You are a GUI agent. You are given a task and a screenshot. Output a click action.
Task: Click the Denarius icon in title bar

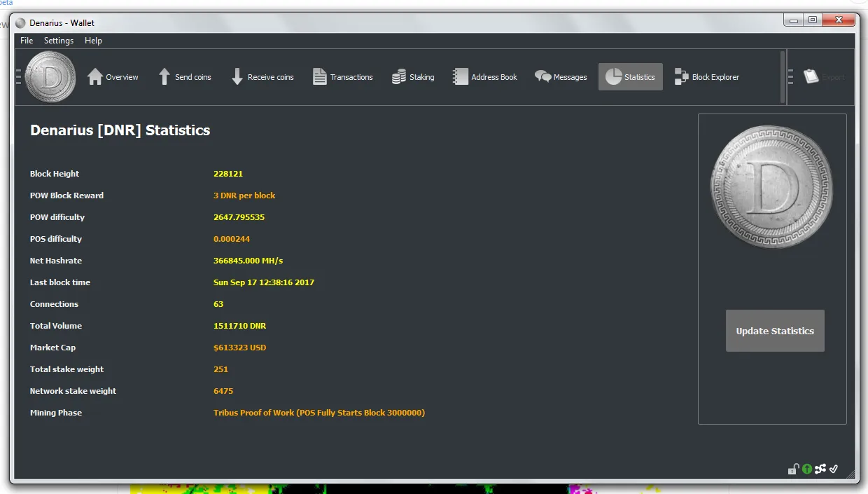point(20,23)
